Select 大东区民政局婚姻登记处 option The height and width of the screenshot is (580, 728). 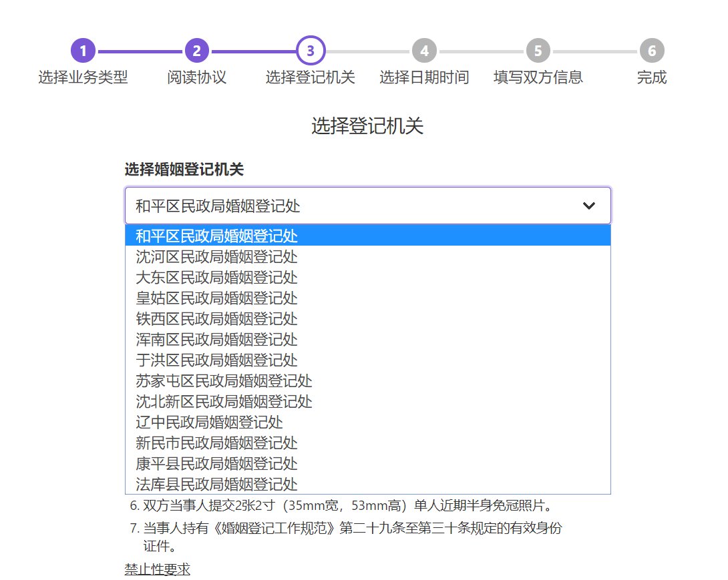click(x=216, y=277)
